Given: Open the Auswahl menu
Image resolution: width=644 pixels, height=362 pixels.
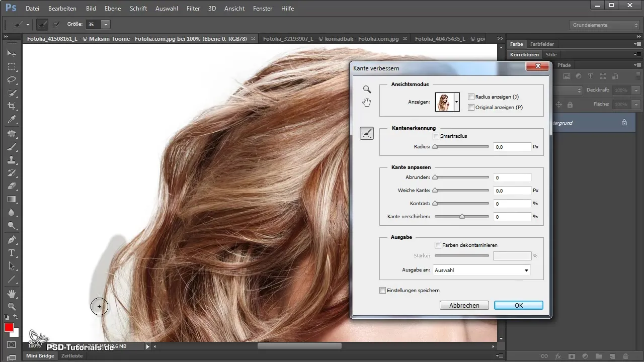Looking at the screenshot, I should (167, 9).
